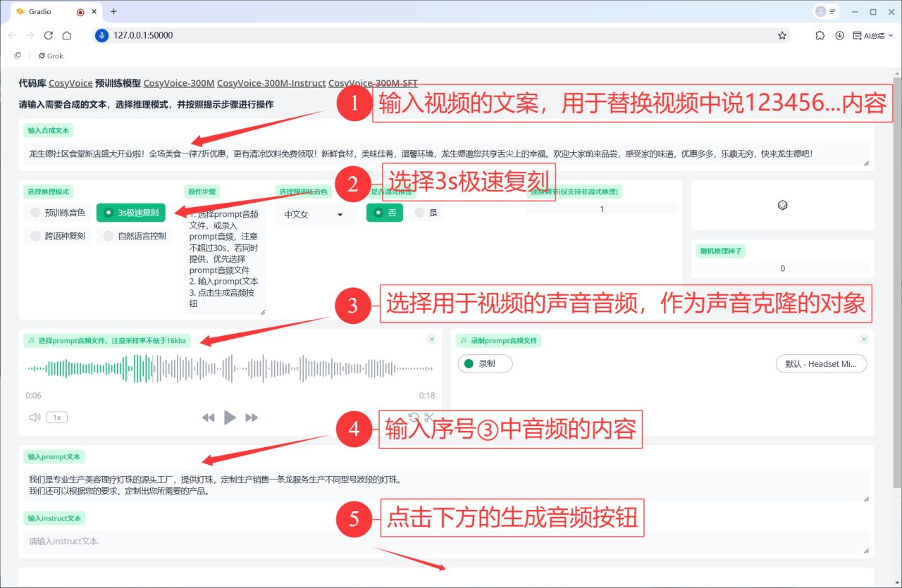902x588 pixels.
Task: Toggle the audio player volume icon
Action: (x=35, y=418)
